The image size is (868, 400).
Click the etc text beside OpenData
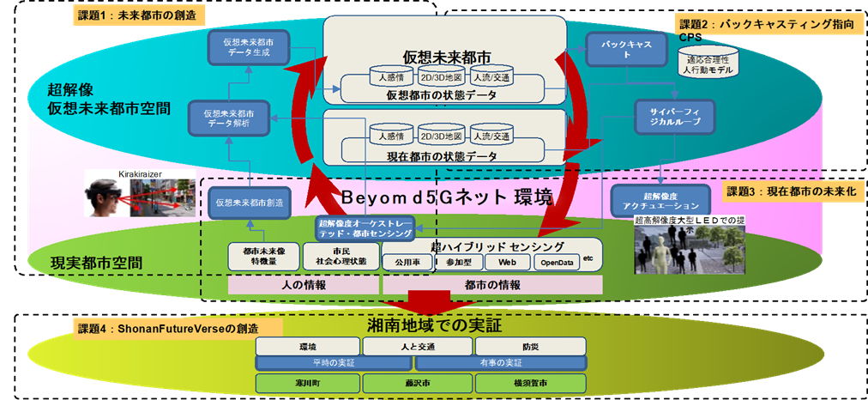[588, 257]
